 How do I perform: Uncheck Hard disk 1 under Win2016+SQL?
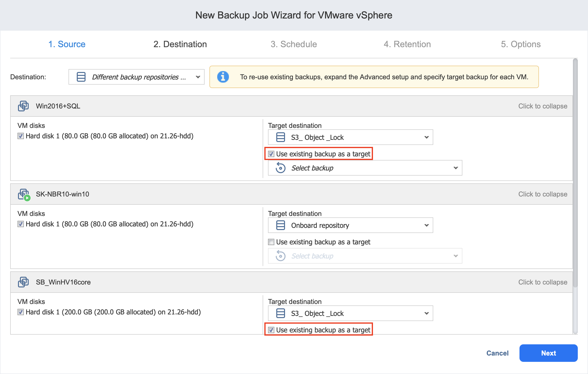tap(20, 136)
